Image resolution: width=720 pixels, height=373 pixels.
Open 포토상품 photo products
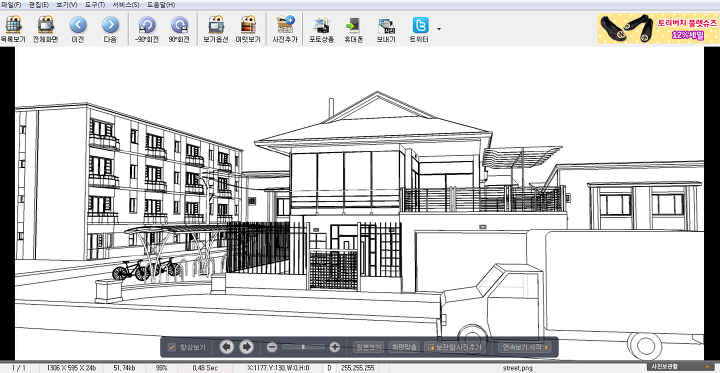pyautogui.click(x=321, y=29)
